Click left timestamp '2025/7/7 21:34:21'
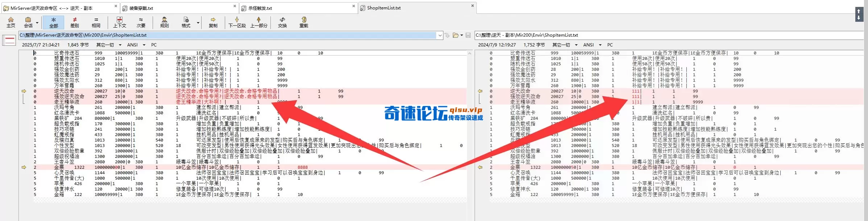The height and width of the screenshot is (221, 868). tap(41, 45)
